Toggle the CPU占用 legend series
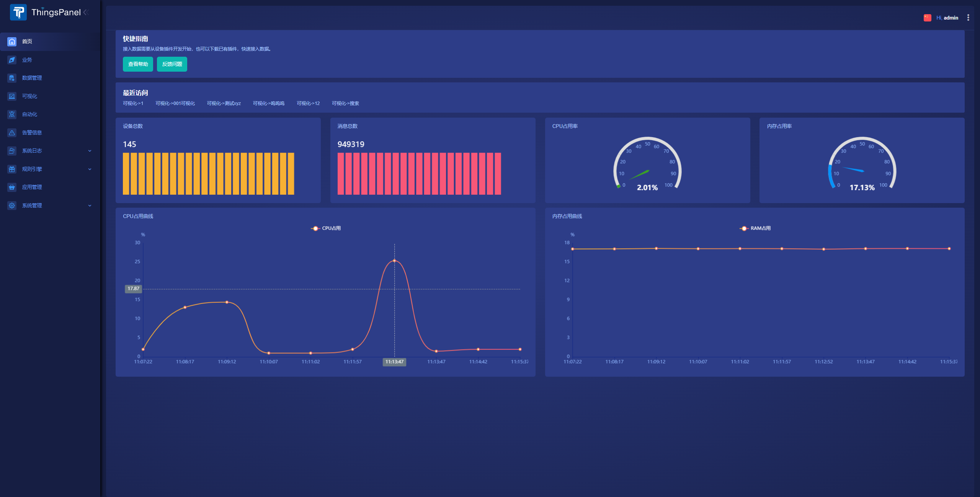This screenshot has height=497, width=980. tap(326, 228)
